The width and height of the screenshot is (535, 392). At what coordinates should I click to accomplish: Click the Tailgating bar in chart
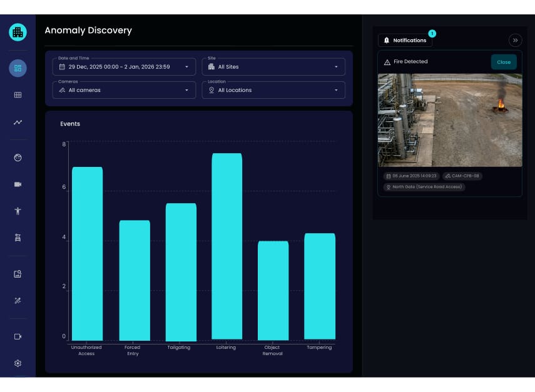[181, 272]
